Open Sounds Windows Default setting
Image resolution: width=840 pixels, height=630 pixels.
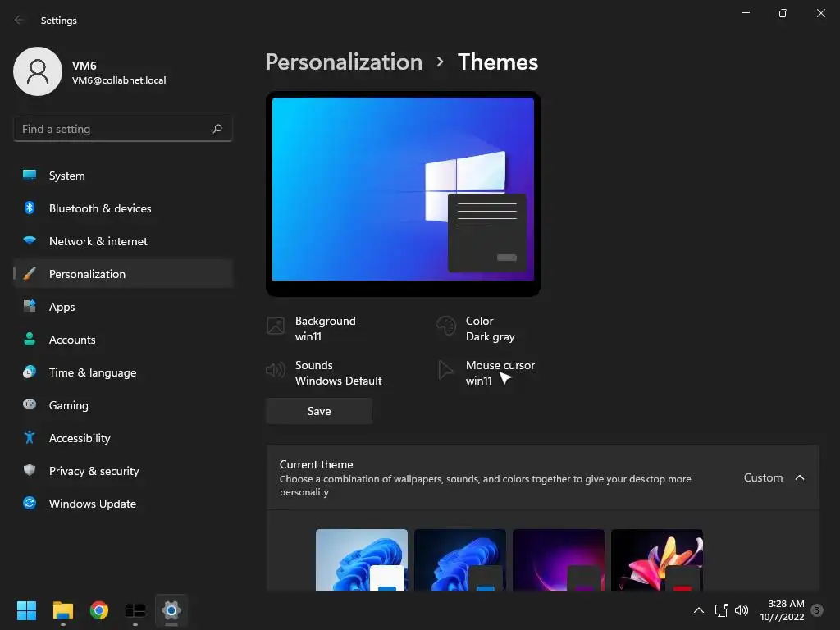324,373
